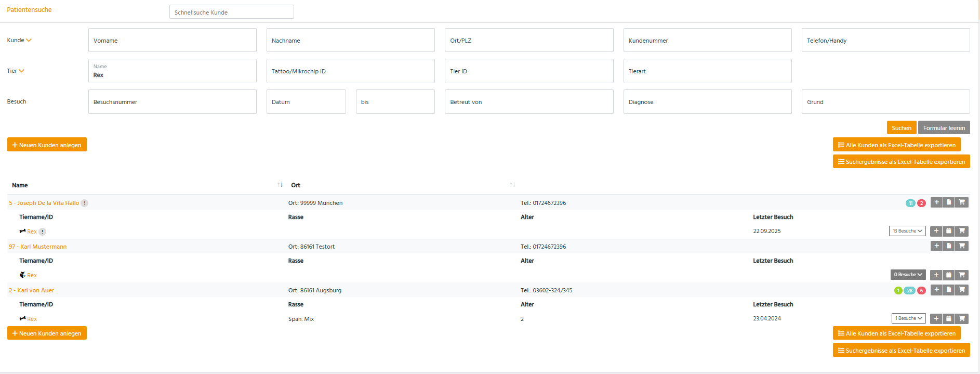
Task: Click the plus icon beside the 1 Besuche dropdown
Action: tap(936, 318)
